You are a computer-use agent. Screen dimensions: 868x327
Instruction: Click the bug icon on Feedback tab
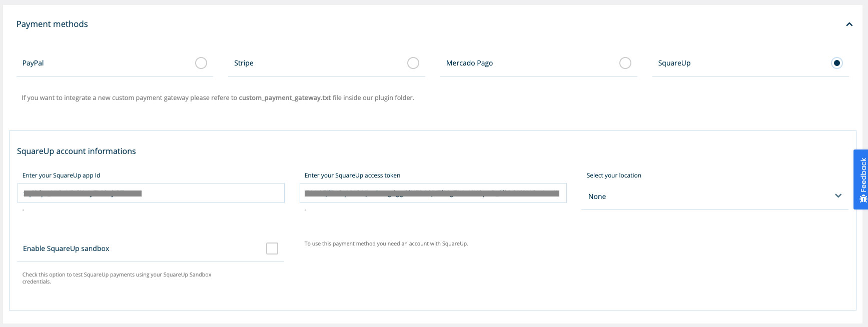click(x=863, y=198)
